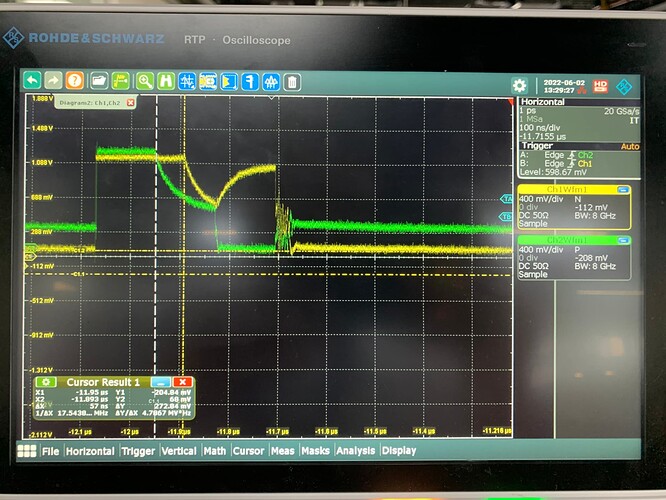The image size is (666, 500).
Task: Open the Analysis menu
Action: click(356, 450)
